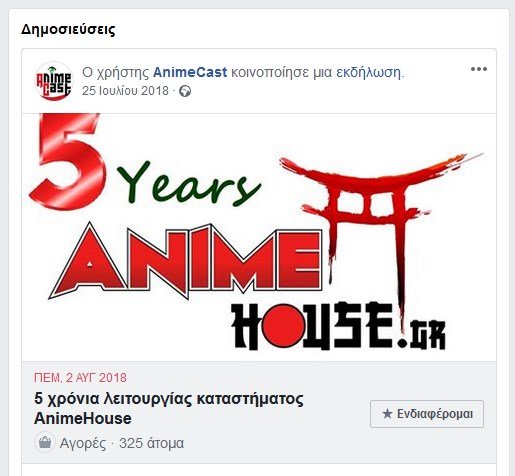Viewport: 515px width, 476px height.
Task: Open the AnimeCast page name link
Action: pos(190,72)
